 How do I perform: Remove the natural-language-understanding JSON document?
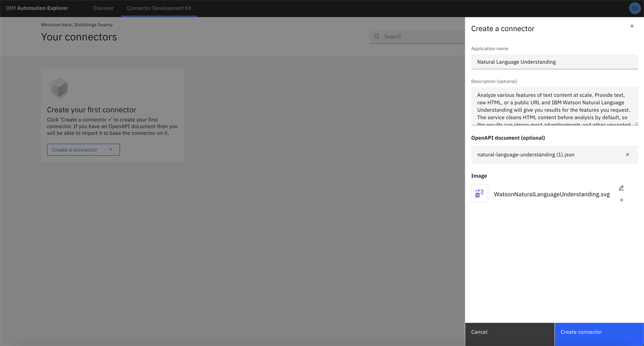point(627,154)
